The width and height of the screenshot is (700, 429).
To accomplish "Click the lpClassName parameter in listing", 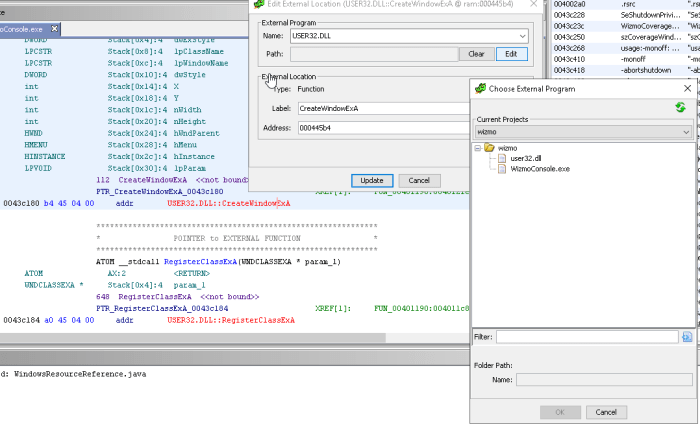I will point(199,52).
